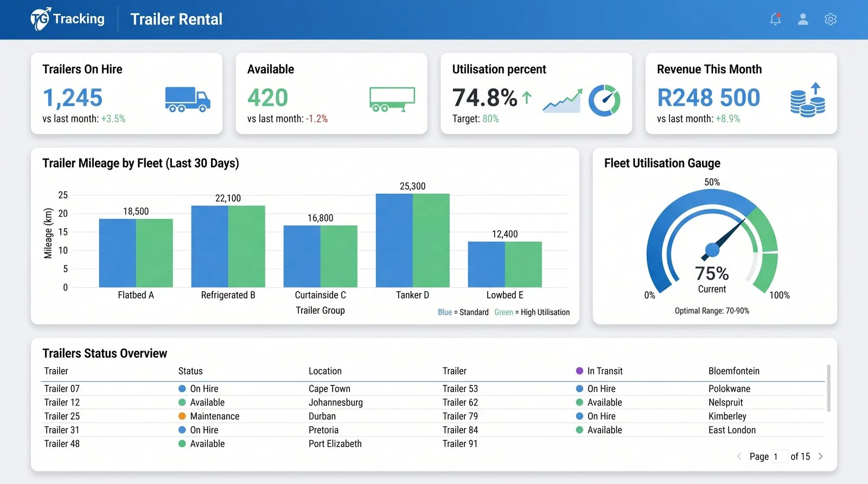868x484 pixels.
Task: Click the Pretoria location cell
Action: point(323,430)
